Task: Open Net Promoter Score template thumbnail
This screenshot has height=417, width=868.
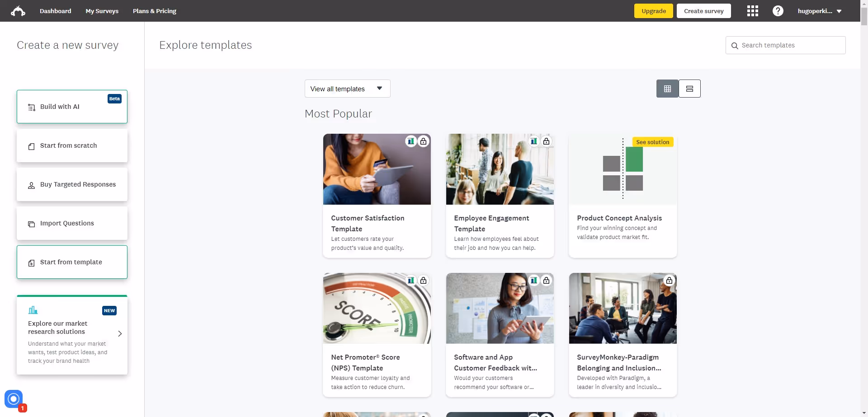Action: click(x=377, y=308)
